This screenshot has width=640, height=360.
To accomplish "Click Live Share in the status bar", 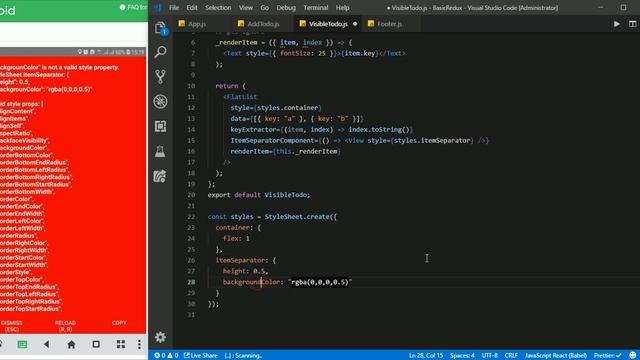I will (200, 356).
